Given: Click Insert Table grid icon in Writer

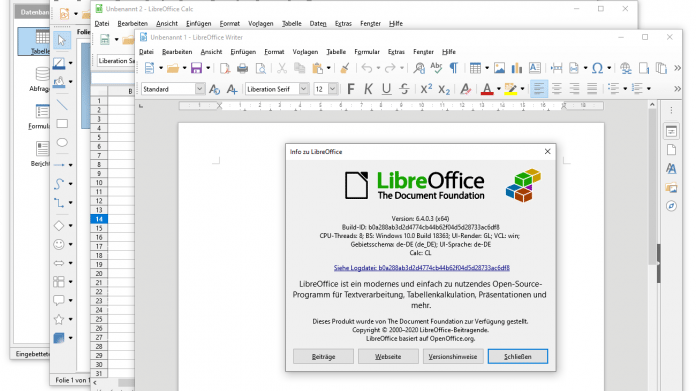Looking at the screenshot, I should point(475,68).
